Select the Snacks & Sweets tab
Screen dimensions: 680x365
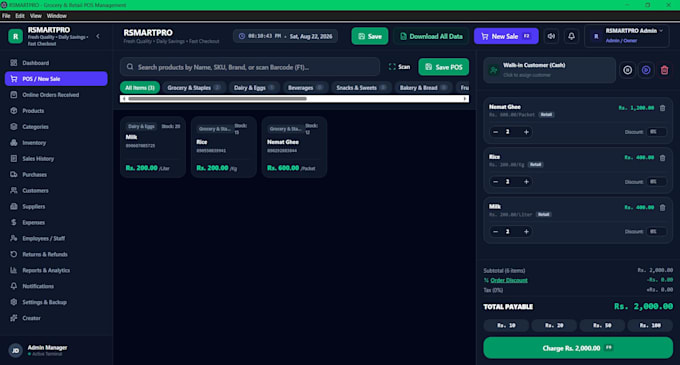coord(361,88)
